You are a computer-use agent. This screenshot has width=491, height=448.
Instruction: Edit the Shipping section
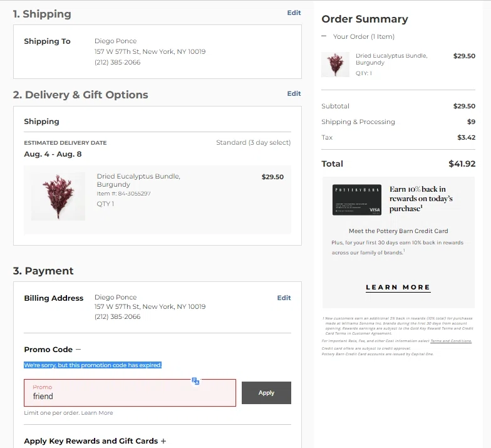(294, 13)
